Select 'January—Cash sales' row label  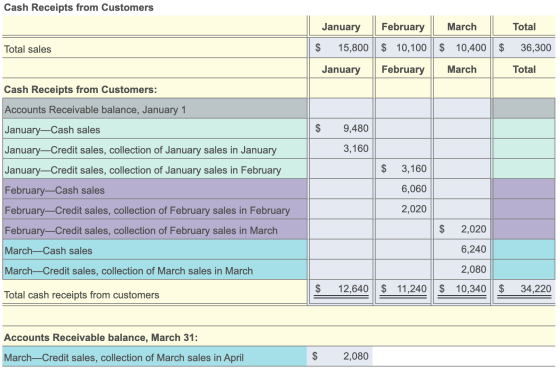[x=52, y=130]
